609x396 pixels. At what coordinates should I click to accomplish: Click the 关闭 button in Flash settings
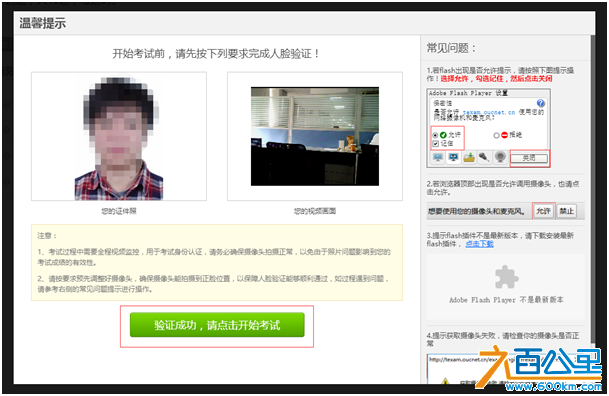point(529,158)
